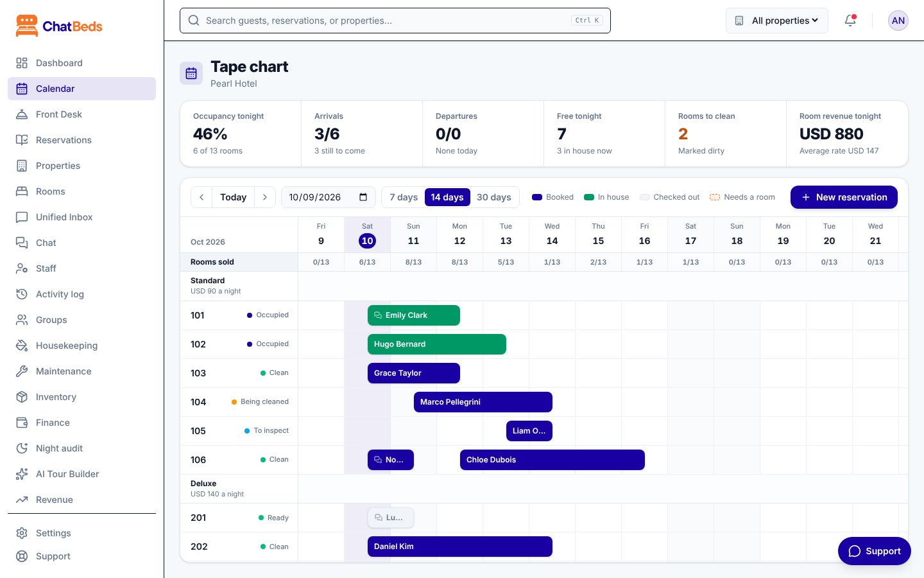Focus the guest search field
924x578 pixels.
(x=395, y=21)
